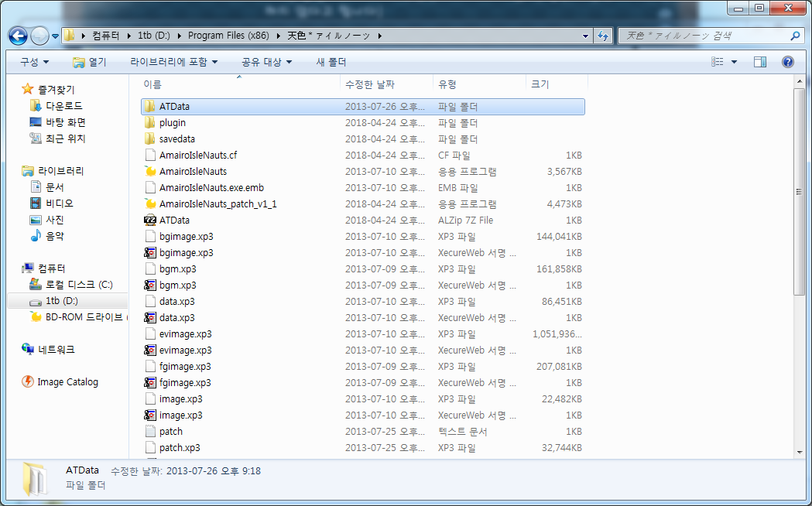Select the savedata folder icon
The height and width of the screenshot is (506, 812).
tap(149, 138)
